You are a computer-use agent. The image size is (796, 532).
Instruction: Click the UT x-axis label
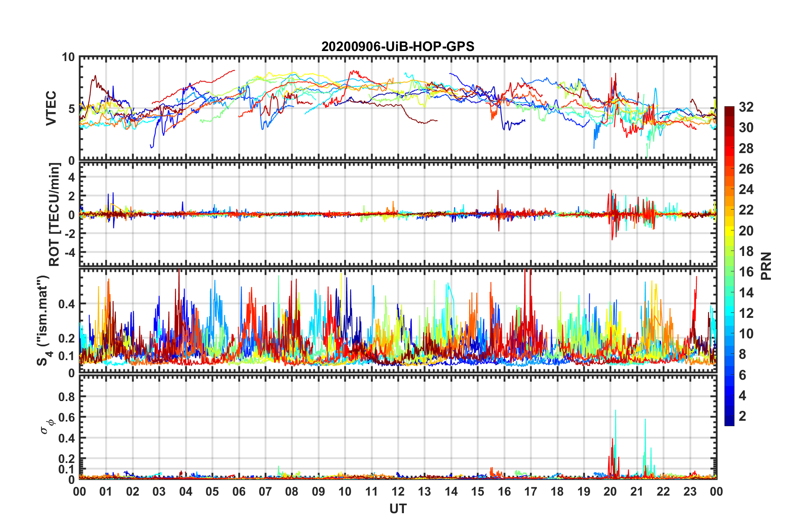(x=398, y=509)
